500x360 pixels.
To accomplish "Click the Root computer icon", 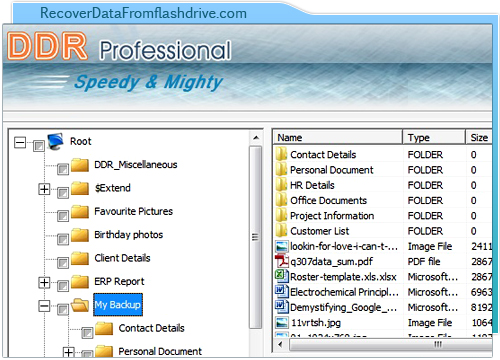I will click(55, 141).
